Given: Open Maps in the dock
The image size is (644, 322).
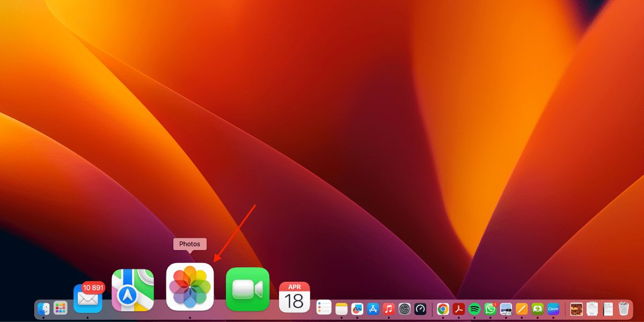Looking at the screenshot, I should click(x=133, y=290).
